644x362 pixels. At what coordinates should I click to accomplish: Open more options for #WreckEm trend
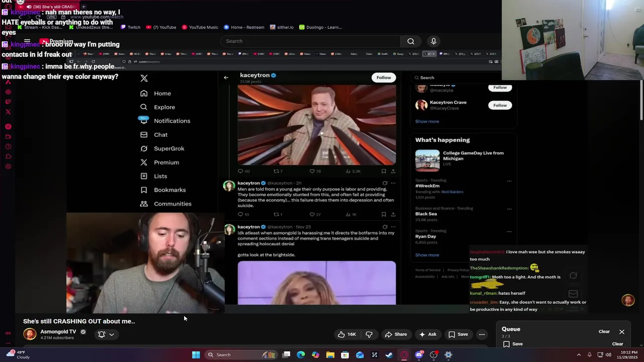pyautogui.click(x=509, y=181)
